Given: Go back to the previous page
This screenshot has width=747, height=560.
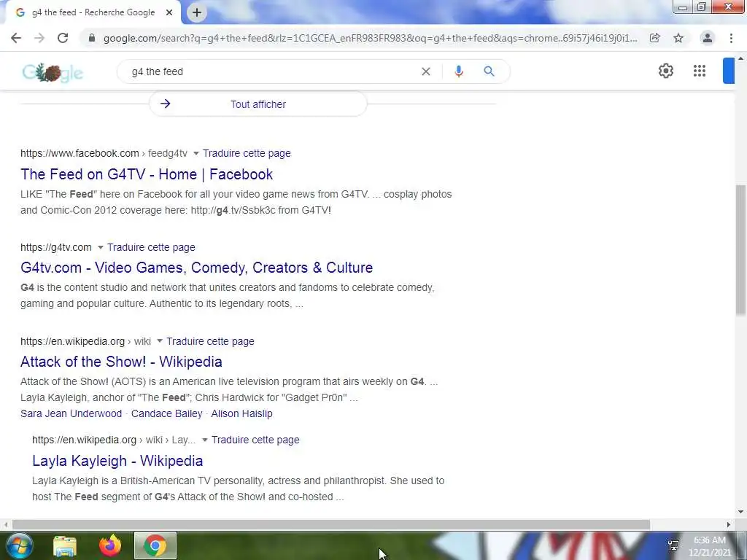Looking at the screenshot, I should pos(16,38).
